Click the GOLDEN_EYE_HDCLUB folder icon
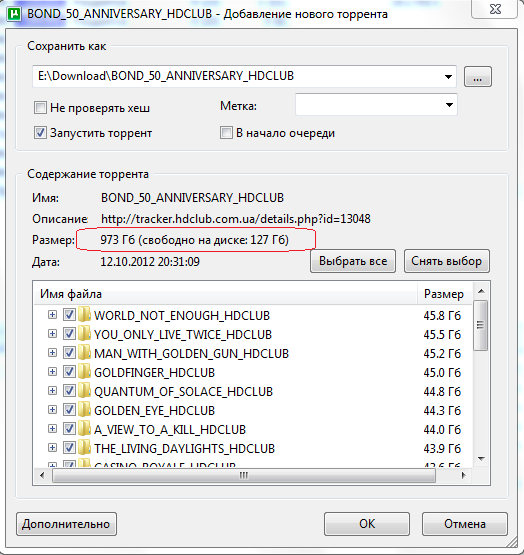The image size is (524, 555). point(84,410)
